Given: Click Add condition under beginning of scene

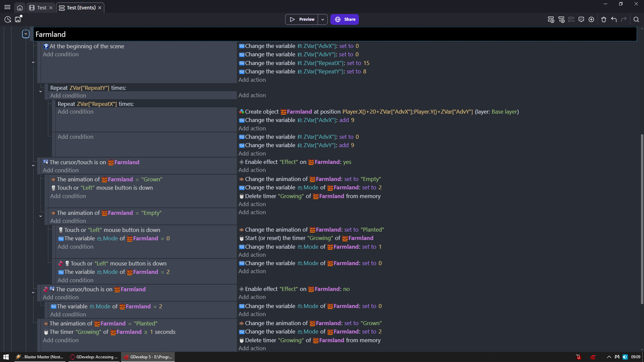Looking at the screenshot, I should pos(61,54).
